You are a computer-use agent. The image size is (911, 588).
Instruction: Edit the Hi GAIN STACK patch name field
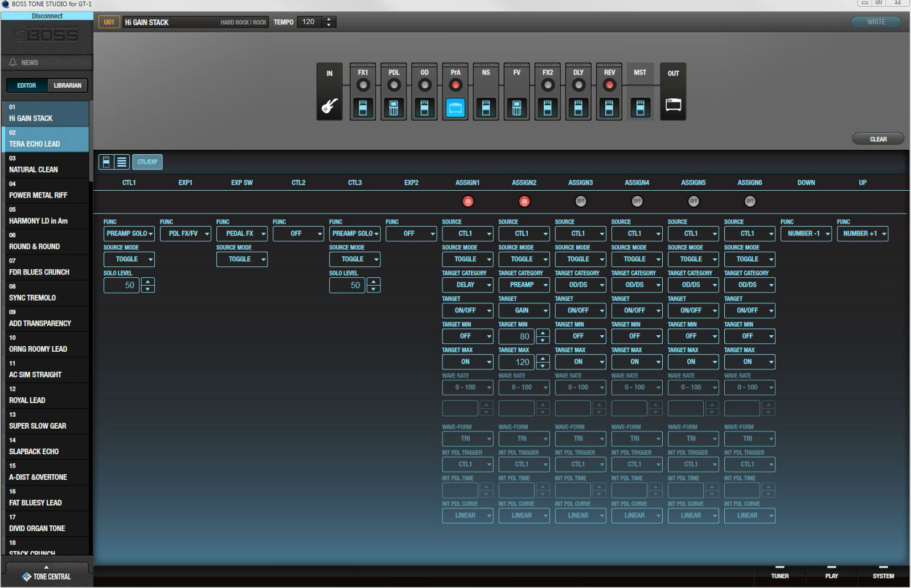point(195,22)
